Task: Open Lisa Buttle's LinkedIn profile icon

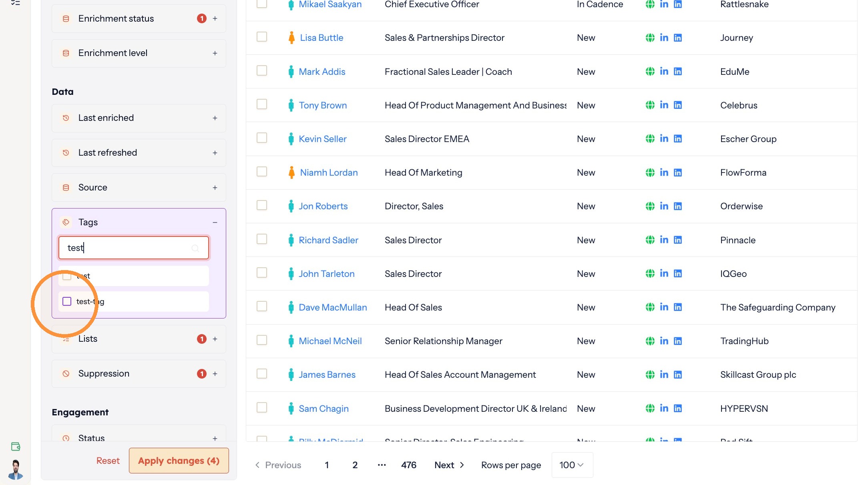Action: click(664, 38)
